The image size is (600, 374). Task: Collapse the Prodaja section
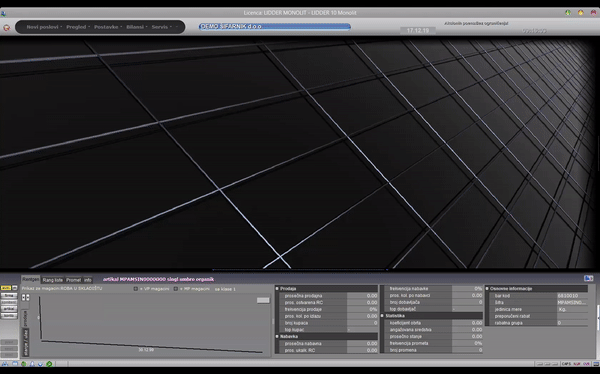pos(277,289)
